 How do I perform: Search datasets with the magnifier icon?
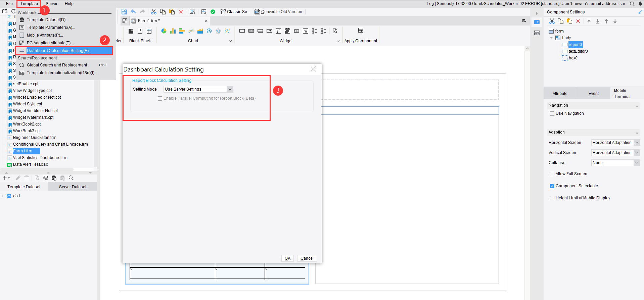click(71, 178)
